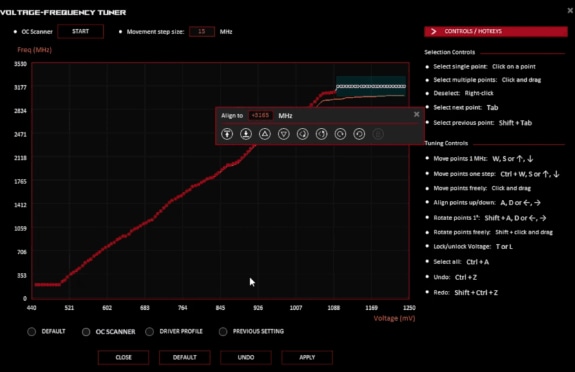
Task: Click the selected white points on the curve
Action: pyautogui.click(x=371, y=87)
